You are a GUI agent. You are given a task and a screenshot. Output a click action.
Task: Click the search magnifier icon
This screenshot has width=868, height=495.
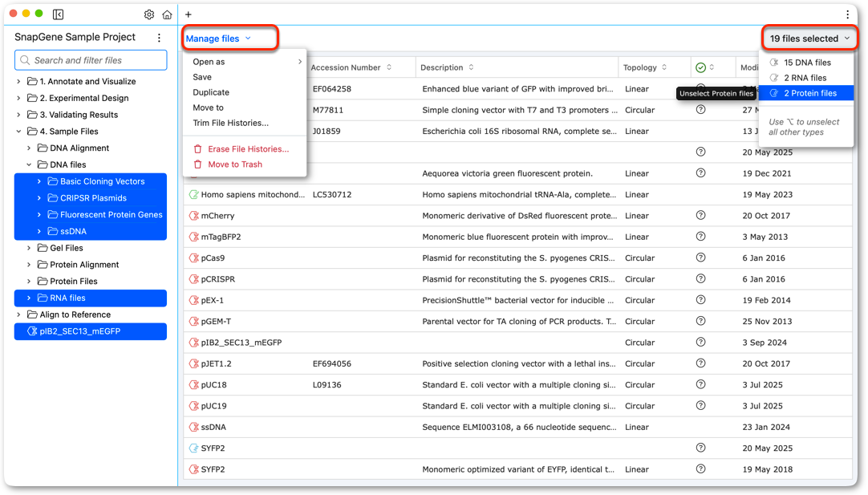point(25,60)
